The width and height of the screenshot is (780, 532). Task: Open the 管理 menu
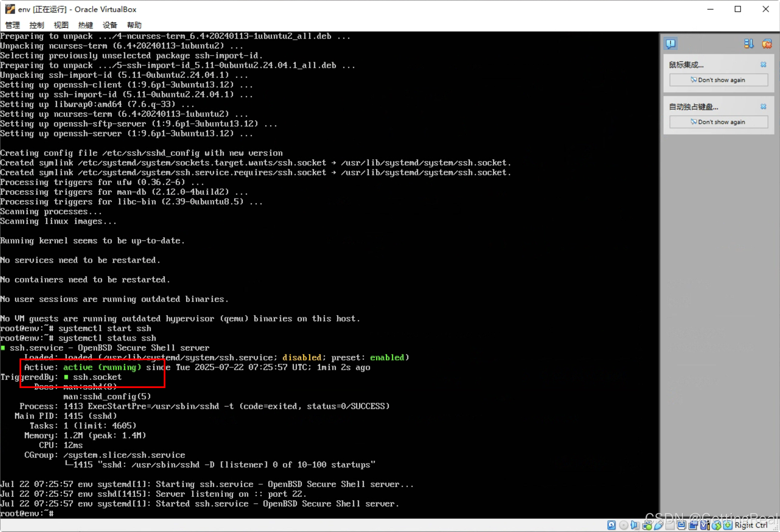pyautogui.click(x=12, y=25)
